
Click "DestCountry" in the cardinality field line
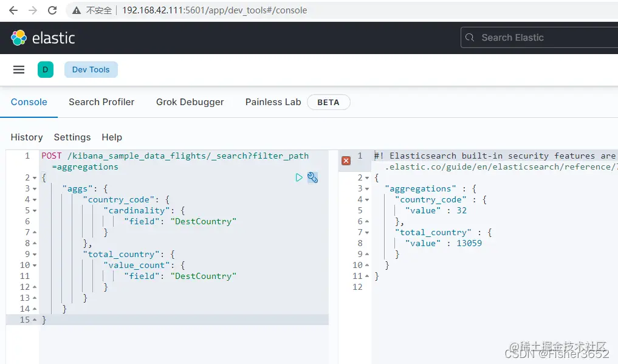(204, 221)
